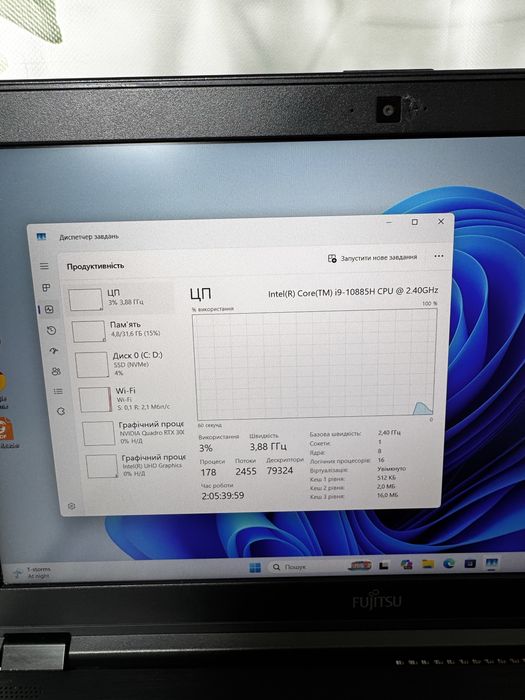Image resolution: width=525 pixels, height=700 pixels.
Task: Open the Copilot taskbar icon
Action: coord(406,565)
